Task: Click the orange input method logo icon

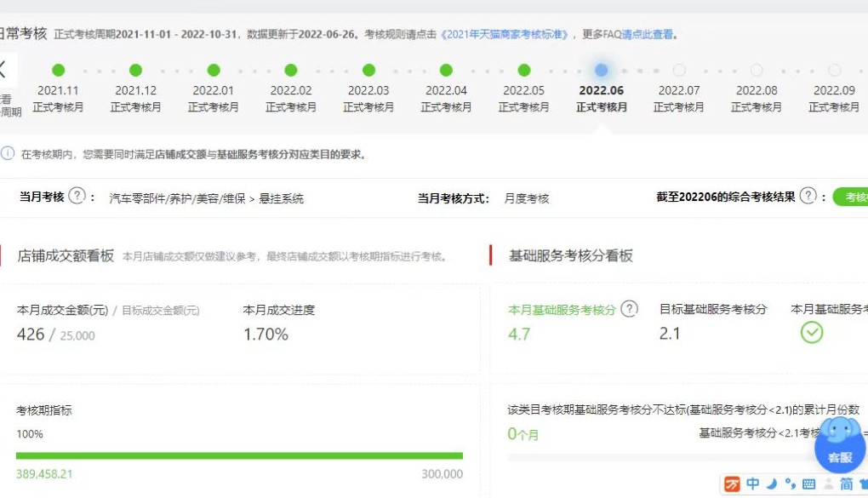Action: pos(732,484)
